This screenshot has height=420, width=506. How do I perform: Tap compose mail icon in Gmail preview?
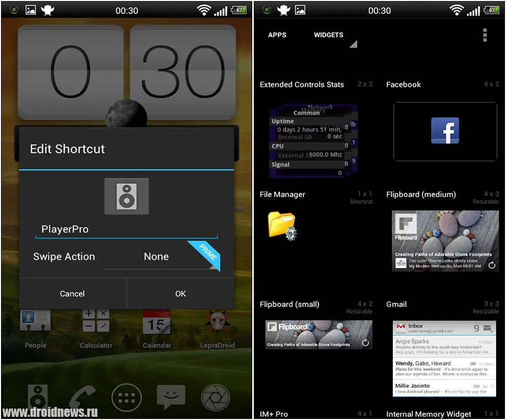tap(488, 328)
